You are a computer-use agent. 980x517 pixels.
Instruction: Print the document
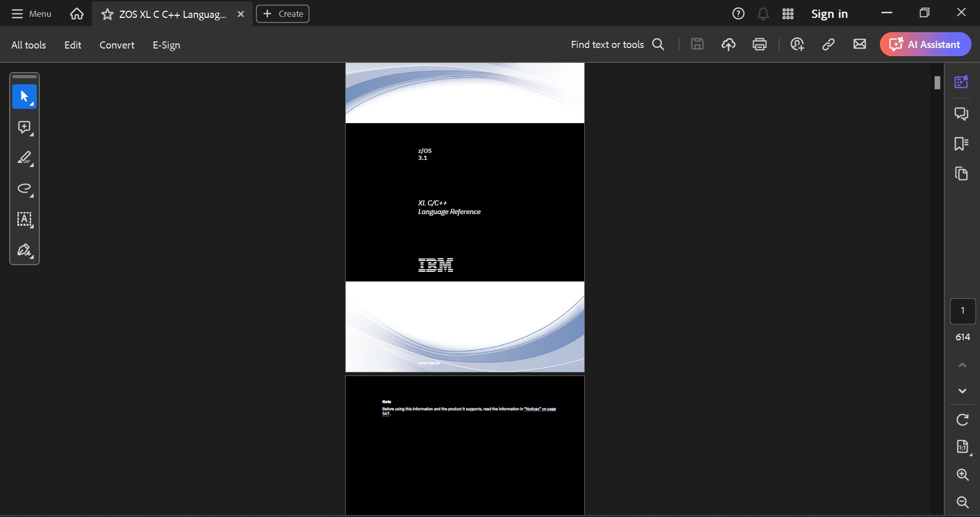click(x=759, y=44)
